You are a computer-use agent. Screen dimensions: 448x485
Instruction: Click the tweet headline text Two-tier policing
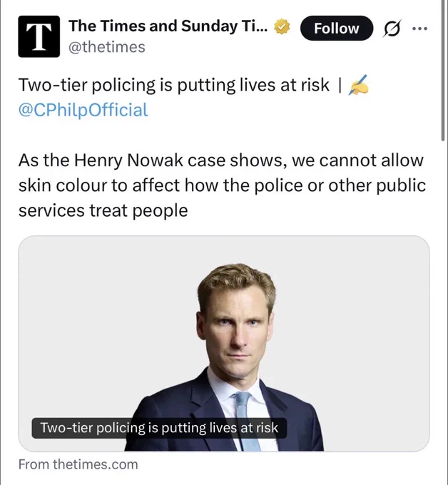(173, 85)
